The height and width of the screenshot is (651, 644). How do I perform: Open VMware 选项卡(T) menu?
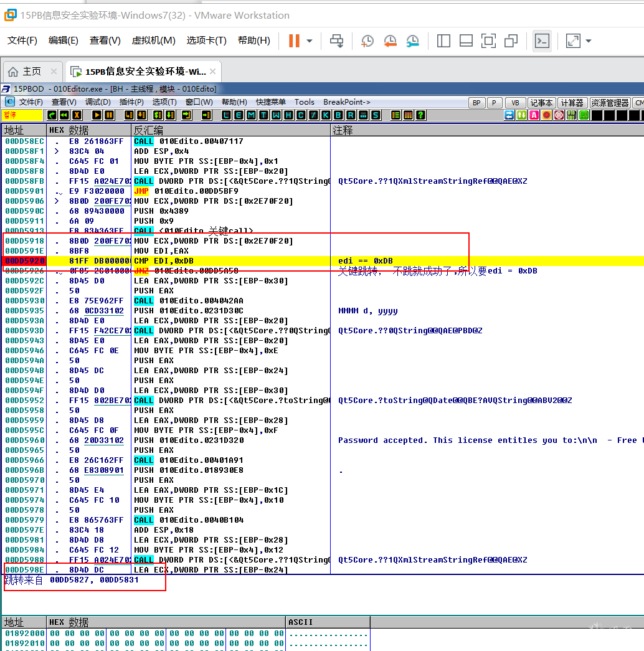point(206,40)
